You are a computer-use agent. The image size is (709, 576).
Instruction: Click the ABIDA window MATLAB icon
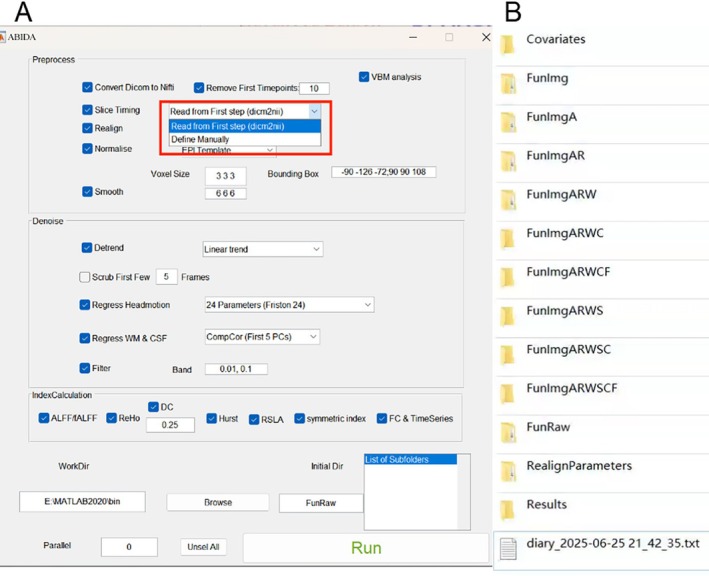2,37
